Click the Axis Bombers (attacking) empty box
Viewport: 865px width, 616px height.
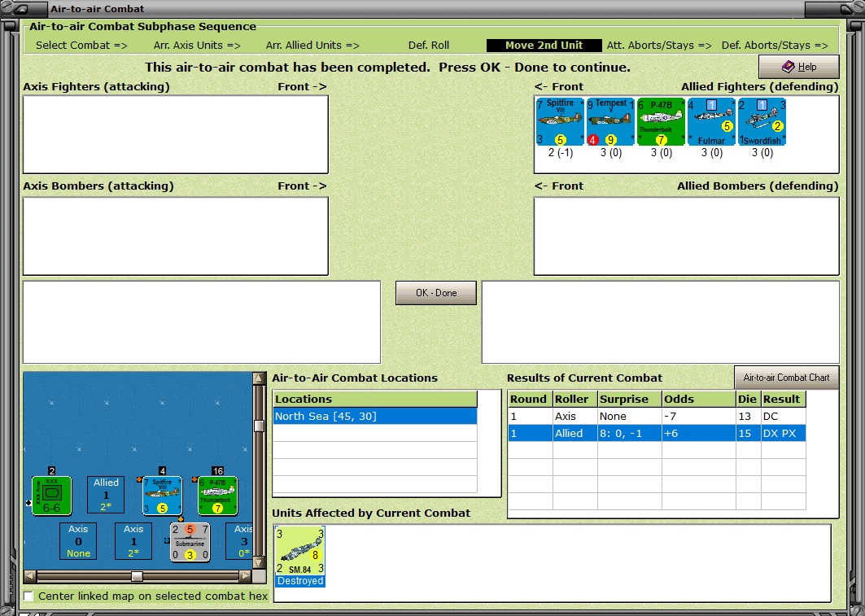click(x=176, y=236)
